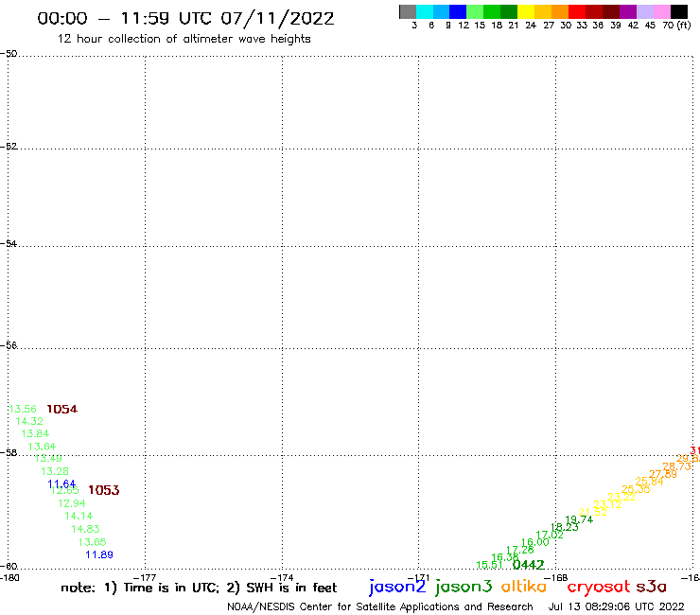Click the "altika" satellite legend label
700x615 pixels.
tap(524, 586)
